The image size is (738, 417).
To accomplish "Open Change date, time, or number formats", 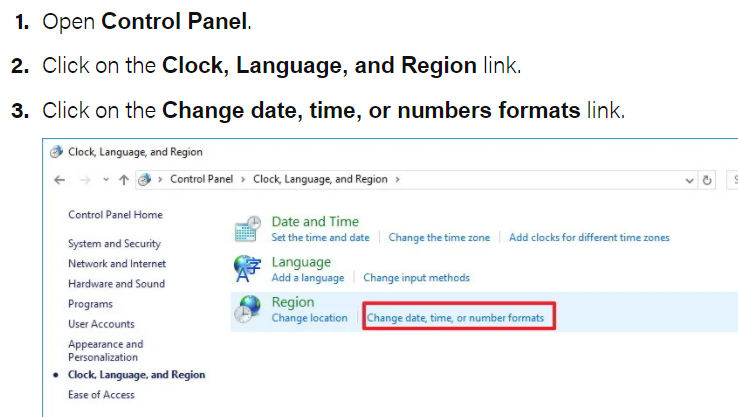I will coord(456,318).
